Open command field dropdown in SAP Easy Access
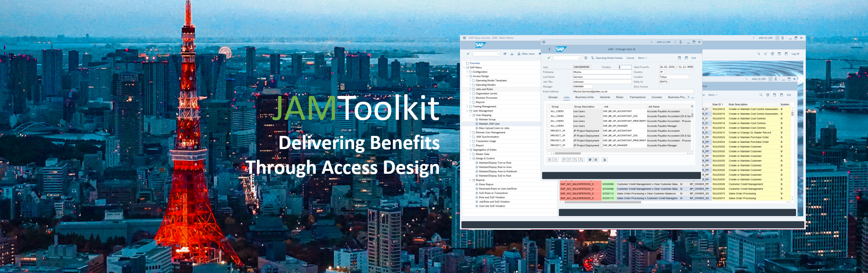The height and width of the screenshot is (273, 868). [498, 54]
